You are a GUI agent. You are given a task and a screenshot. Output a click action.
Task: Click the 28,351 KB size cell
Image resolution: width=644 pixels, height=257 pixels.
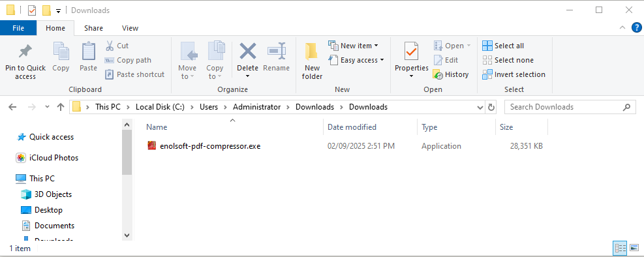[526, 145]
